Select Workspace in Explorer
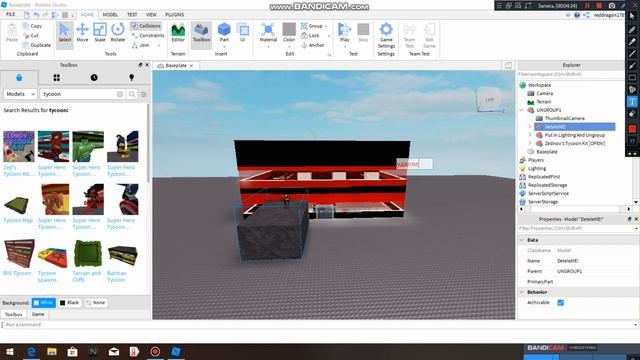 (539, 85)
